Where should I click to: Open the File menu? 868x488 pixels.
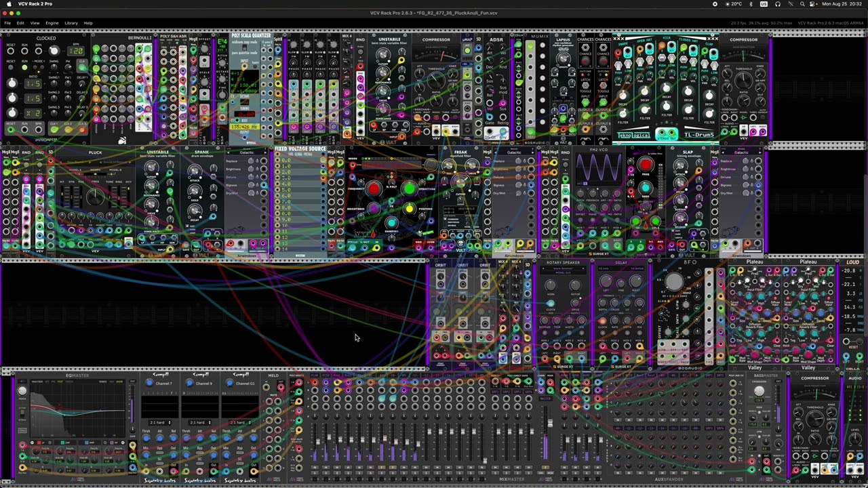[7, 23]
